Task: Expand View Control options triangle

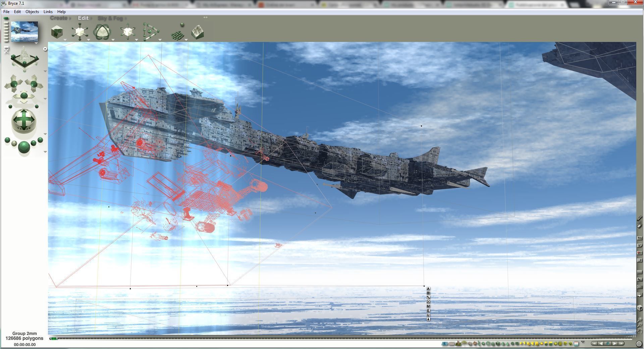Action: click(x=45, y=71)
